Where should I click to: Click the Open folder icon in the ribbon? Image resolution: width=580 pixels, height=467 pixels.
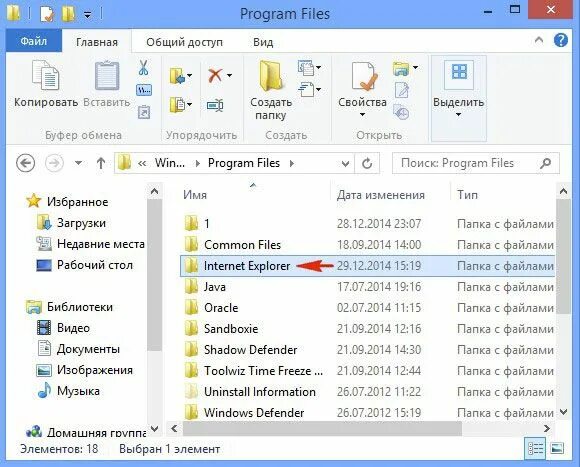(401, 68)
